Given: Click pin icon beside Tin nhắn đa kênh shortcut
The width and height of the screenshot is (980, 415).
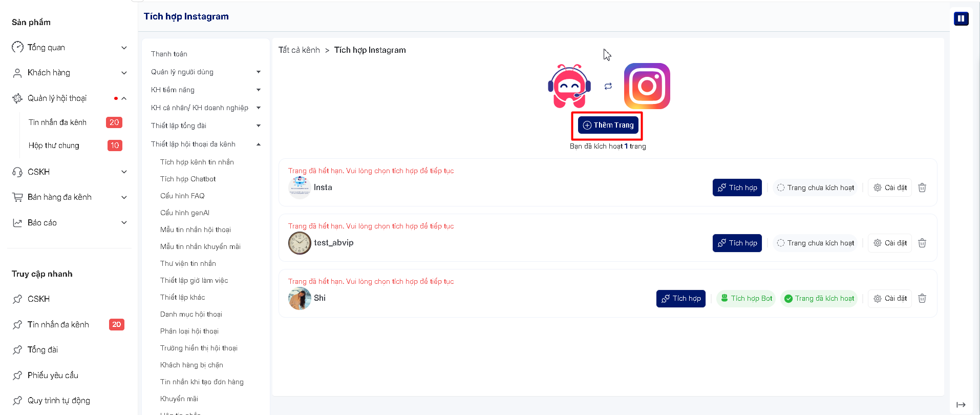Looking at the screenshot, I should click(x=17, y=325).
